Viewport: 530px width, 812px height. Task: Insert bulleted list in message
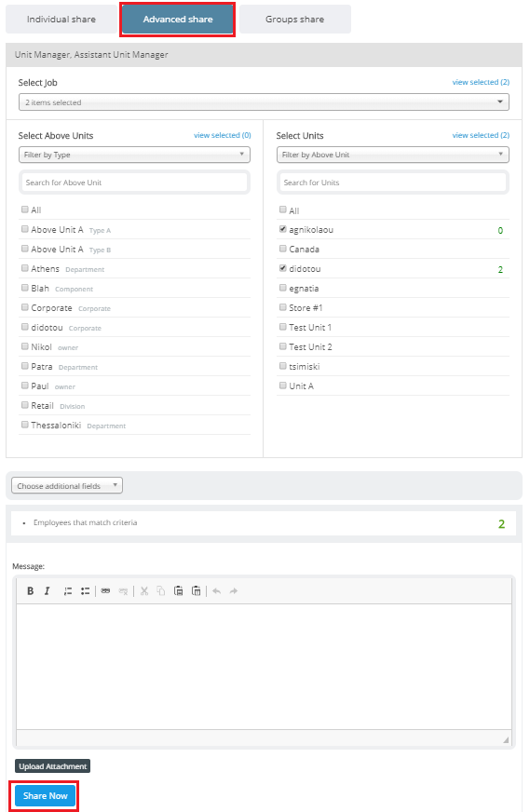(x=85, y=591)
